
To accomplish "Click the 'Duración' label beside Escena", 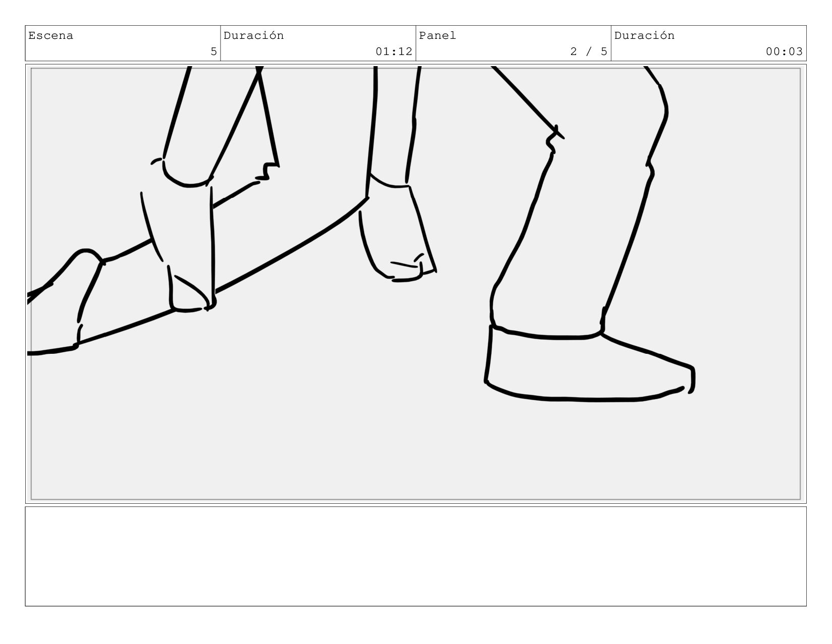I will pyautogui.click(x=253, y=36).
